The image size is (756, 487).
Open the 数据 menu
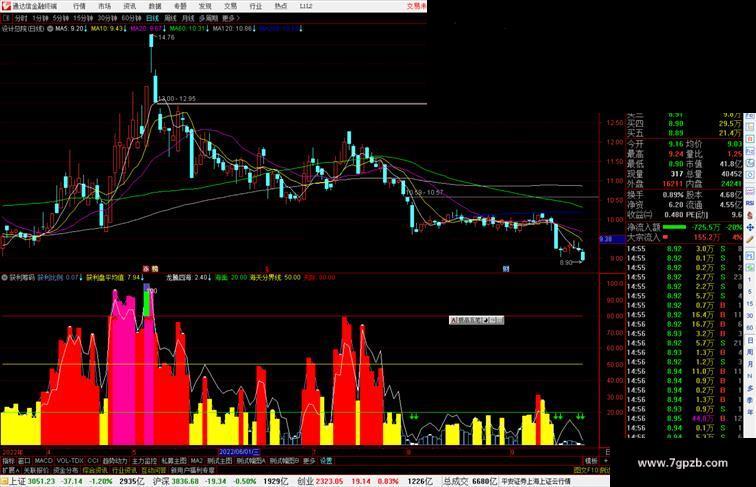point(155,6)
